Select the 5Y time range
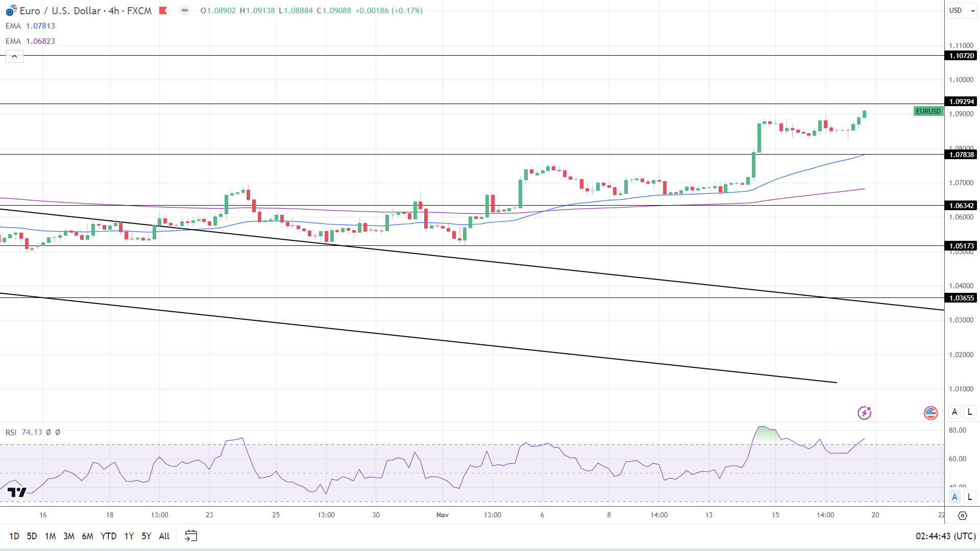Image resolution: width=980 pixels, height=551 pixels. click(x=146, y=536)
